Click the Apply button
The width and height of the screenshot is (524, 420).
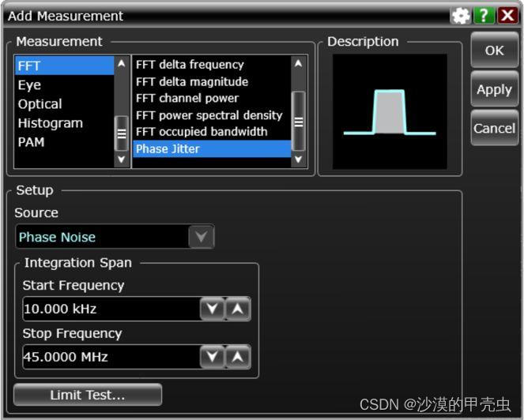[494, 89]
